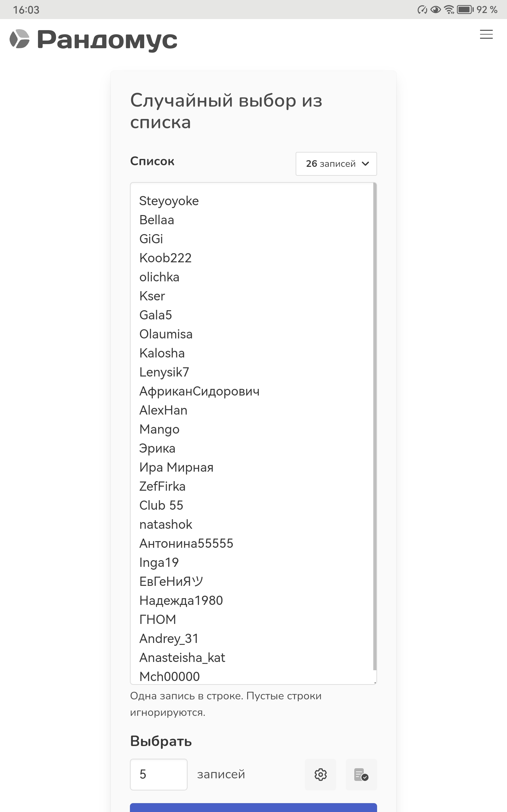Tap the eye comfort status icon

click(436, 10)
